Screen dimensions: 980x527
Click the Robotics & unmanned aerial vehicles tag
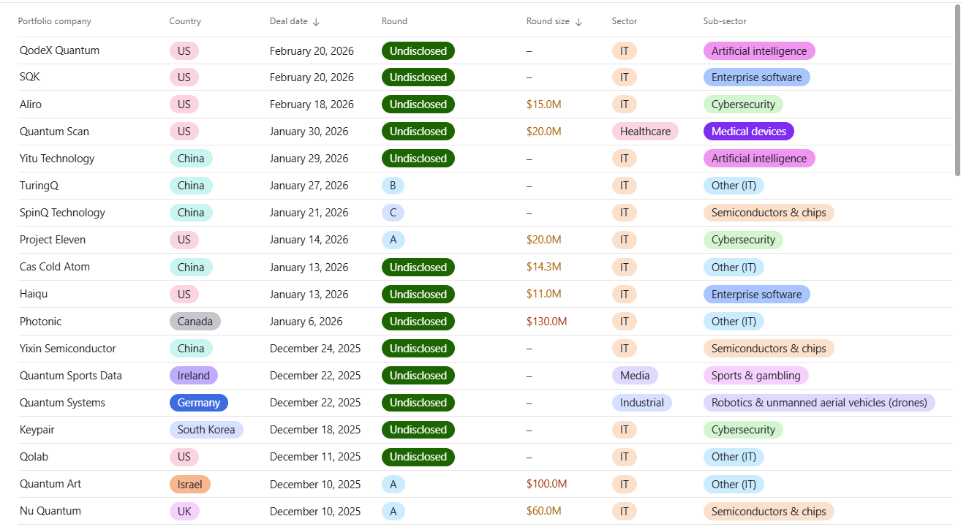[818, 403]
